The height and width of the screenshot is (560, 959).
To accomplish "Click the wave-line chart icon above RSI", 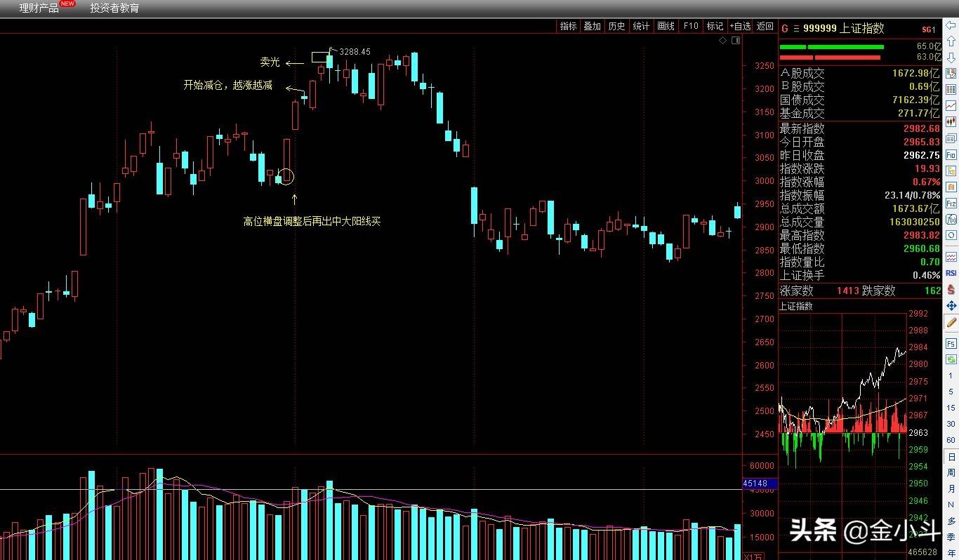I will [951, 257].
